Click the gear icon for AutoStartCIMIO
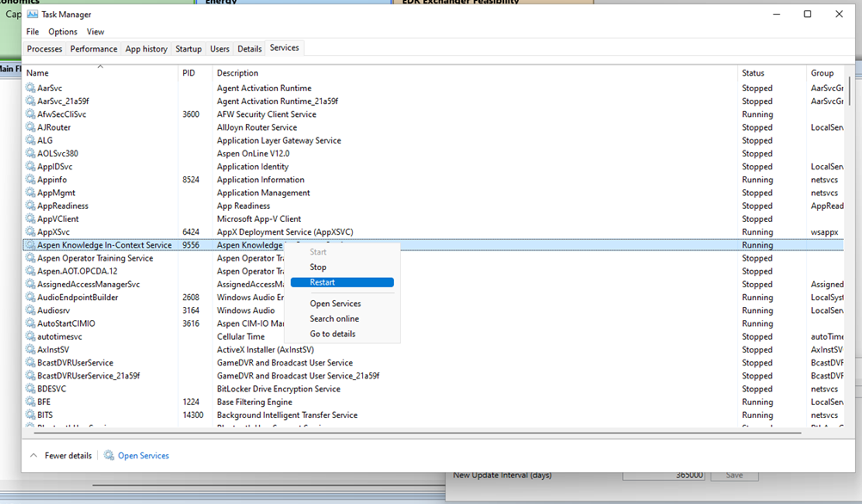 point(30,323)
